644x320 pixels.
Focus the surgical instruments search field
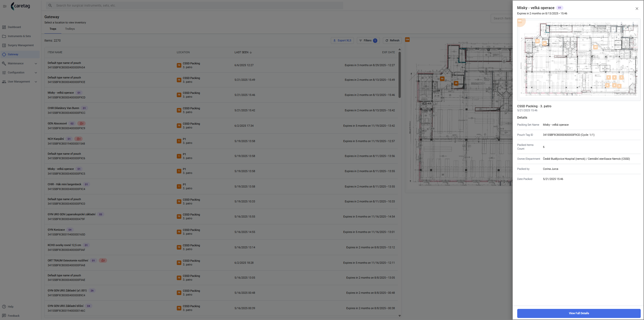(194, 5)
